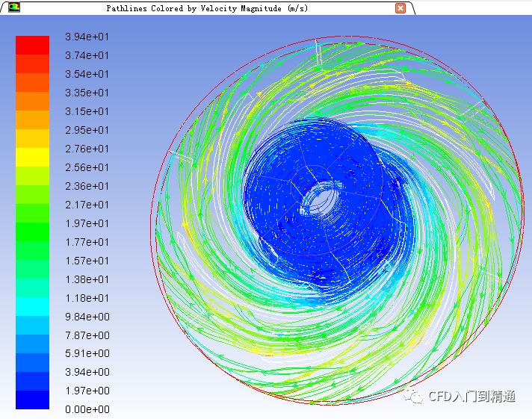Click legend value 1.97e+00
The image size is (532, 419).
87,391
